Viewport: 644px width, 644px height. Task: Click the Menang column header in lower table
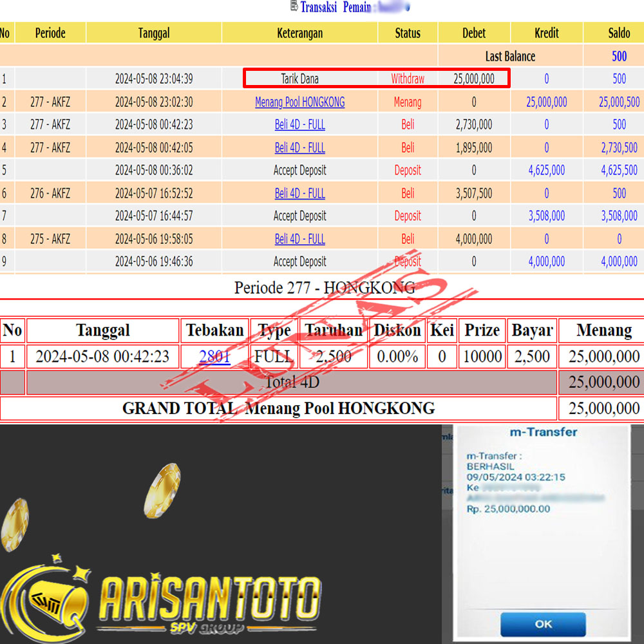604,330
